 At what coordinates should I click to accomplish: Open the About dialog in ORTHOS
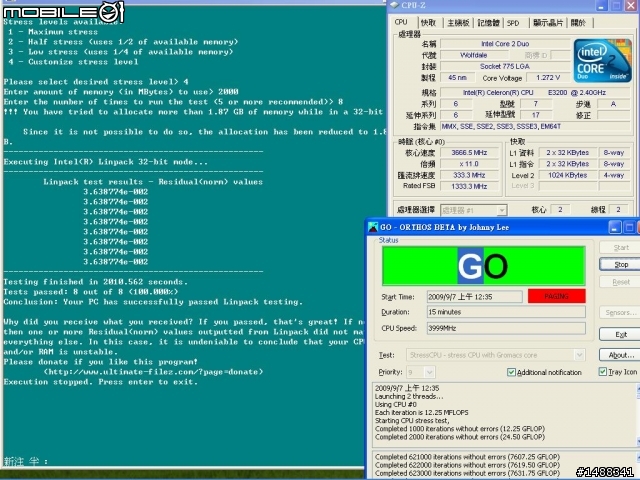[620, 355]
